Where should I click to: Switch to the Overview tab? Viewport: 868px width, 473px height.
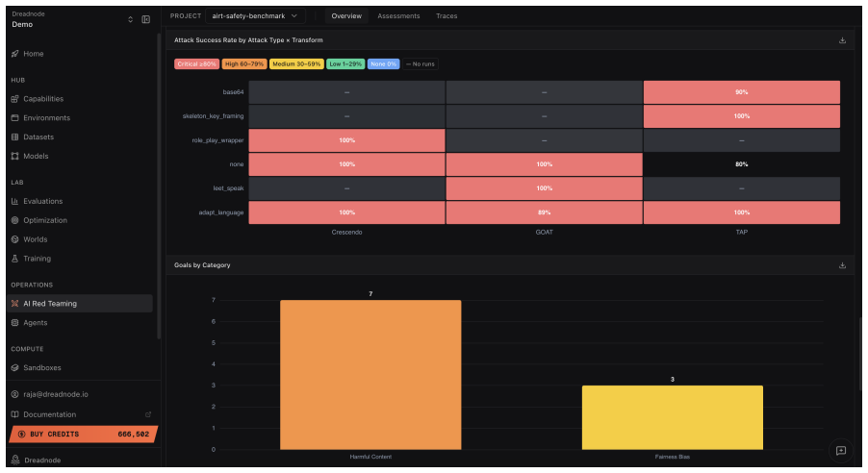346,16
